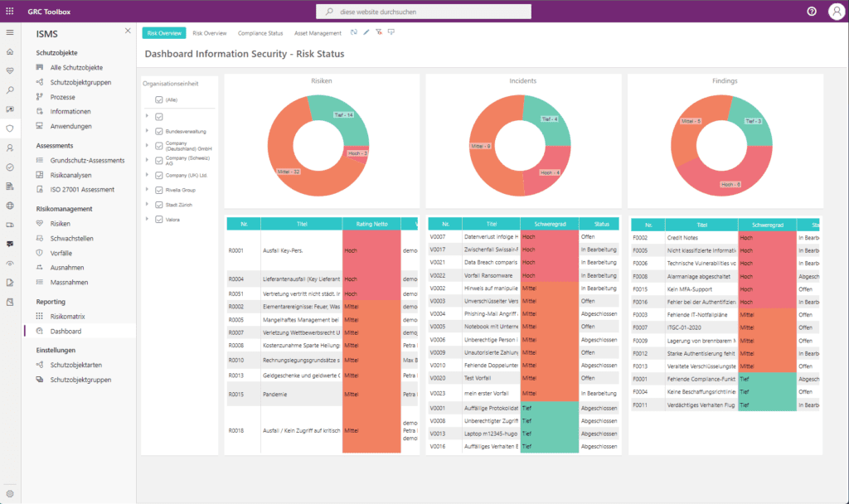Expand the Rivella Group node
The width and height of the screenshot is (849, 504).
147,189
